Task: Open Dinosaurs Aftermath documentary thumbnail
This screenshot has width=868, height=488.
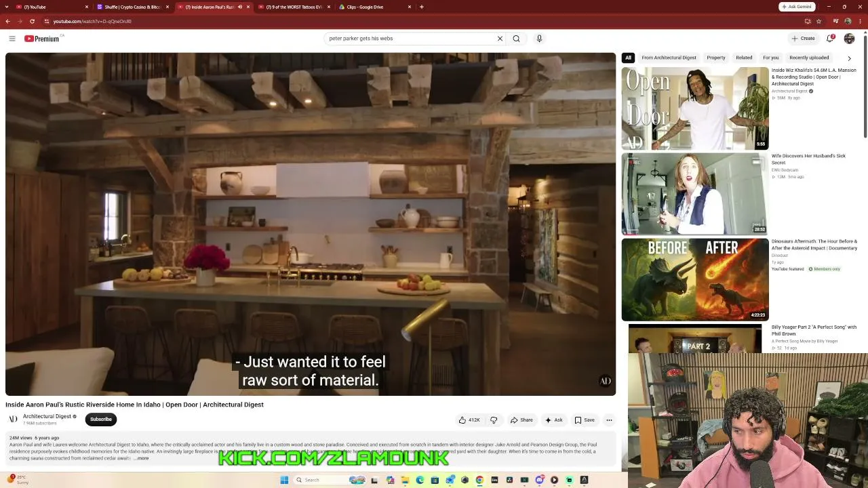Action: pos(695,279)
